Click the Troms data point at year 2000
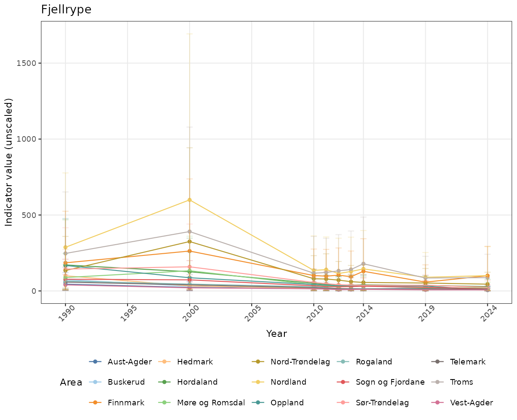517x420 pixels. tap(190, 232)
